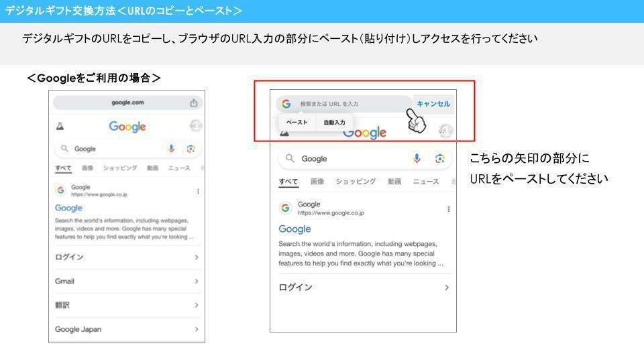Select the ショッピング tab in right phone
This screenshot has width=644, height=362.
(356, 182)
